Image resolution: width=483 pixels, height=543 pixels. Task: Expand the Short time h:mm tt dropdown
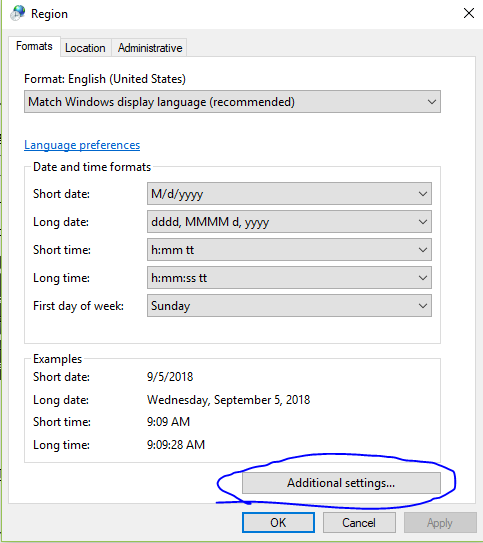coord(289,250)
